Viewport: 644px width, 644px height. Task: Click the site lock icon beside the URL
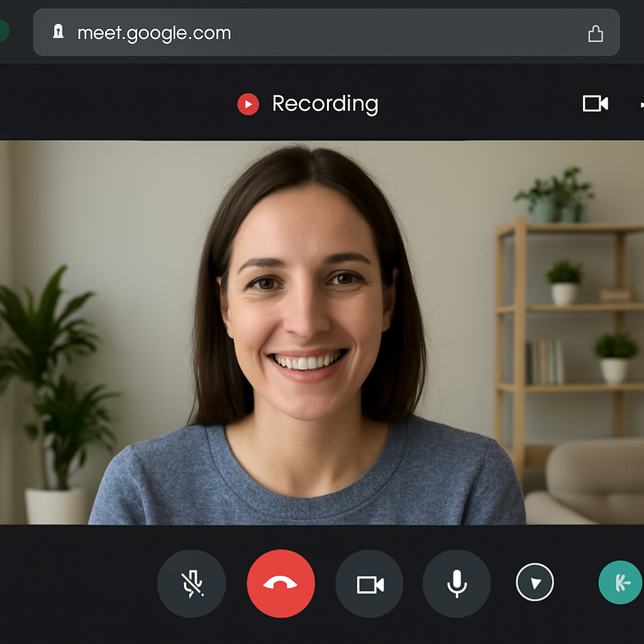click(58, 32)
